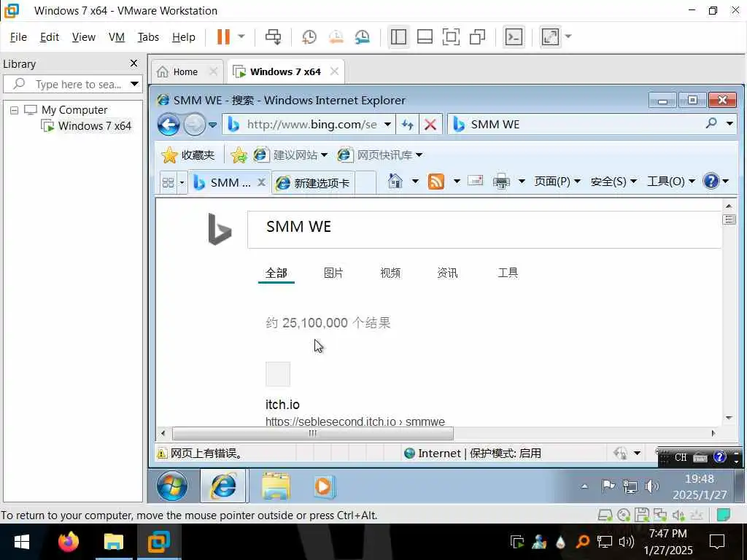
Task: Refresh the current page in IE
Action: [x=407, y=124]
